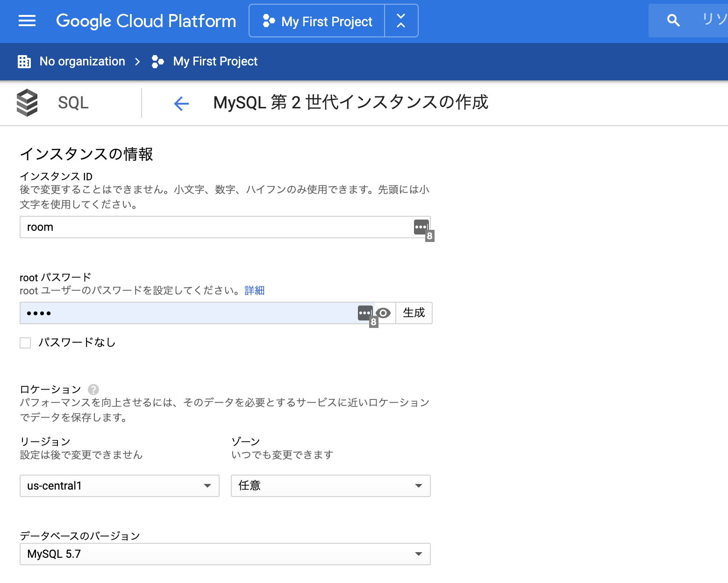Click the breadcrumb My First Project link
This screenshot has width=728, height=583.
[215, 61]
